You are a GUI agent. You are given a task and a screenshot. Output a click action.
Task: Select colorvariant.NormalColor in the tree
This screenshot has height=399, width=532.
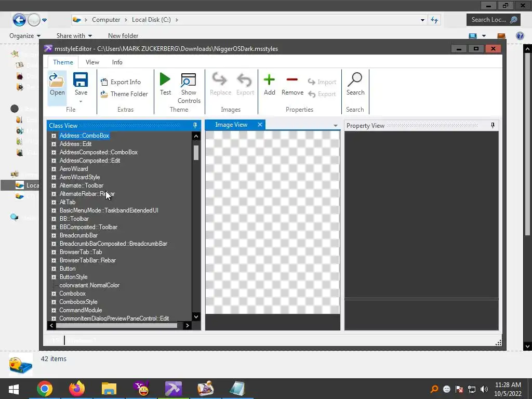89,285
